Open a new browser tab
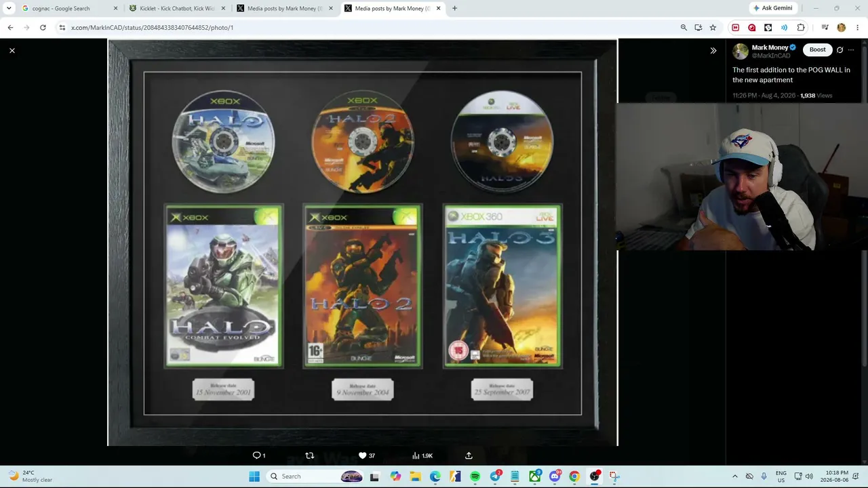The width and height of the screenshot is (868, 488). coord(454,8)
